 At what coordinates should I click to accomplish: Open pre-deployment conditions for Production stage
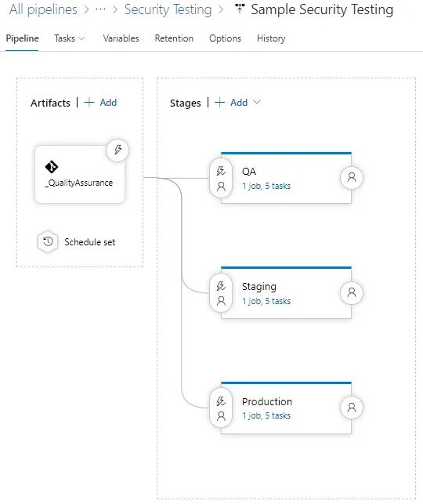pos(221,408)
